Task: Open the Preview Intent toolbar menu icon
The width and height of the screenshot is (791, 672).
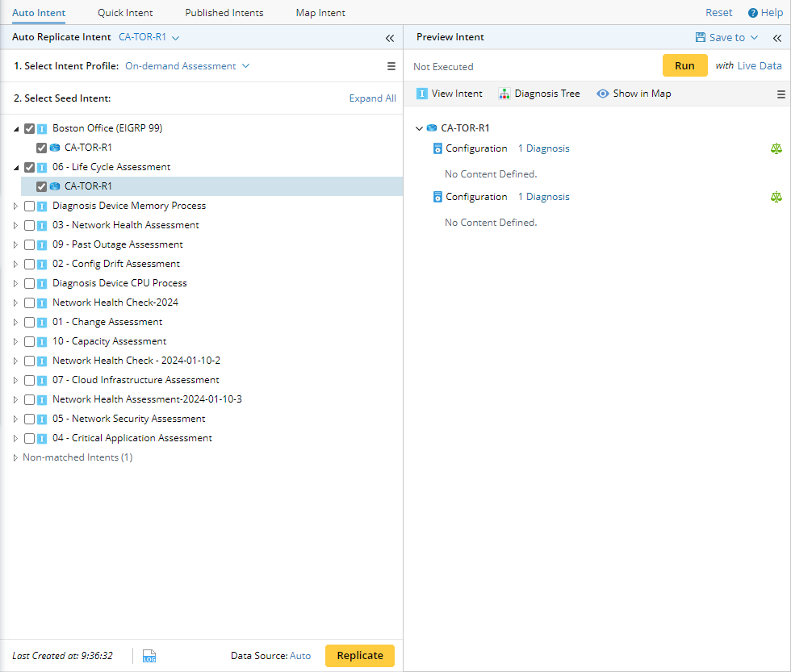Action: 781,94
